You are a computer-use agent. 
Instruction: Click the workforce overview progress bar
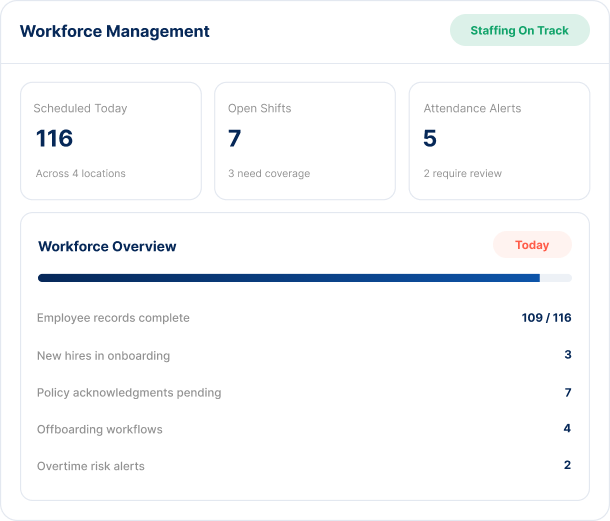point(305,278)
